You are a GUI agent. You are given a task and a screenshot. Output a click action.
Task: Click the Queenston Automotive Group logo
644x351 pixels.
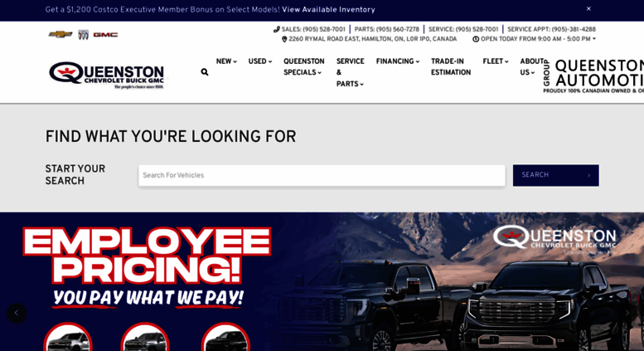(593, 75)
